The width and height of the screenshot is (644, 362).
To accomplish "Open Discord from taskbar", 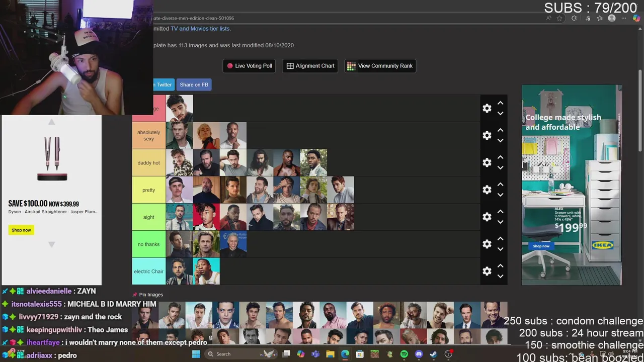I will [x=419, y=354].
